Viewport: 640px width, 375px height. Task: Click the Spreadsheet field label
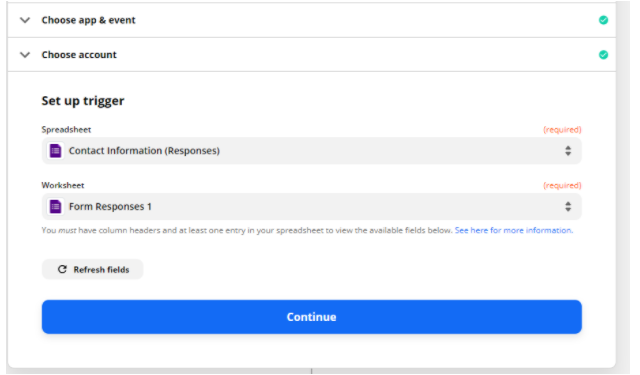[x=66, y=129]
